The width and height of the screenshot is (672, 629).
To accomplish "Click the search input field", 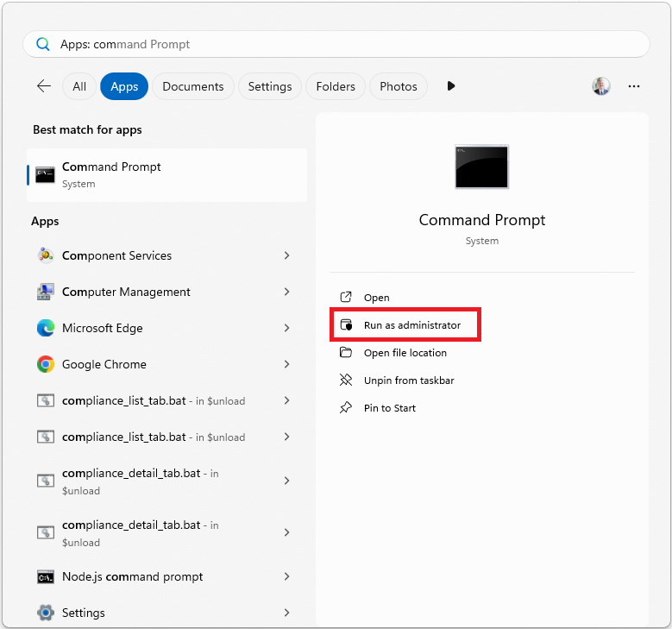I will [x=345, y=44].
